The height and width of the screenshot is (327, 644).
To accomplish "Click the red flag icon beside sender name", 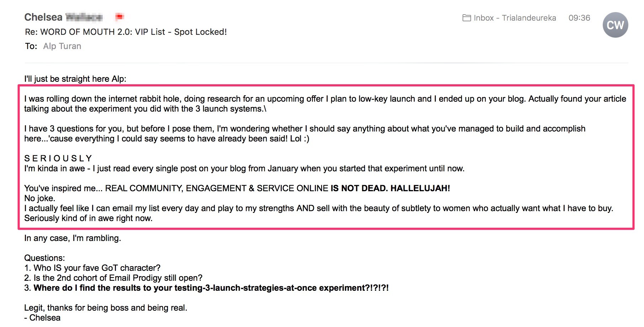I will pyautogui.click(x=120, y=16).
